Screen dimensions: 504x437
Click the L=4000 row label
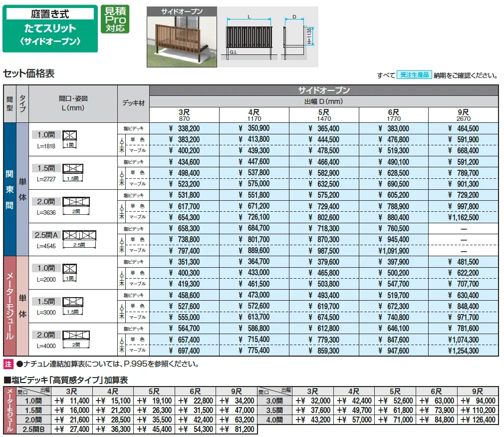(x=46, y=346)
